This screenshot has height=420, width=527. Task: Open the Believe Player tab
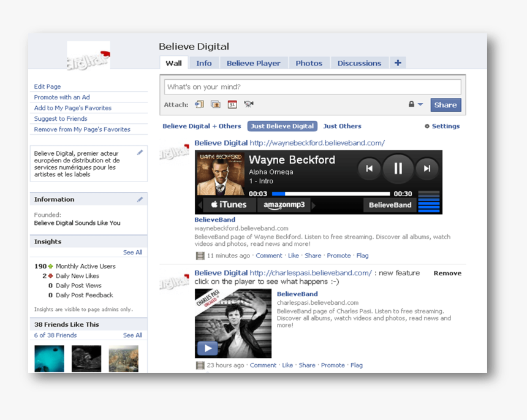pyautogui.click(x=254, y=63)
